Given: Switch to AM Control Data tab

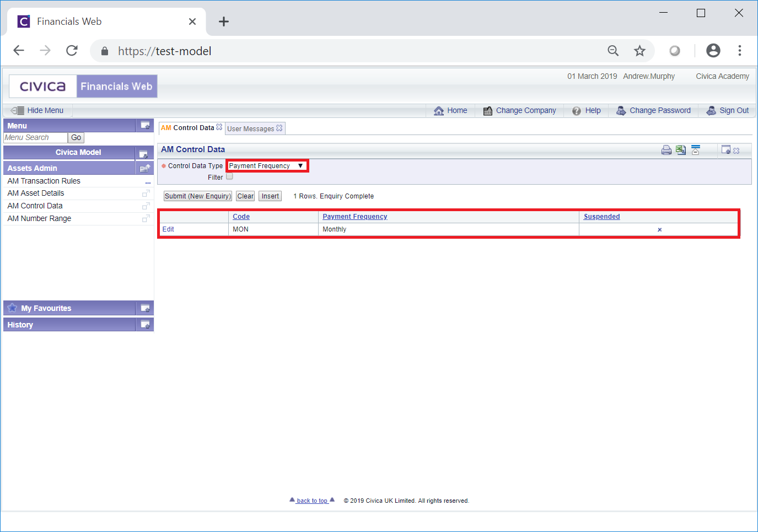Looking at the screenshot, I should pos(187,128).
